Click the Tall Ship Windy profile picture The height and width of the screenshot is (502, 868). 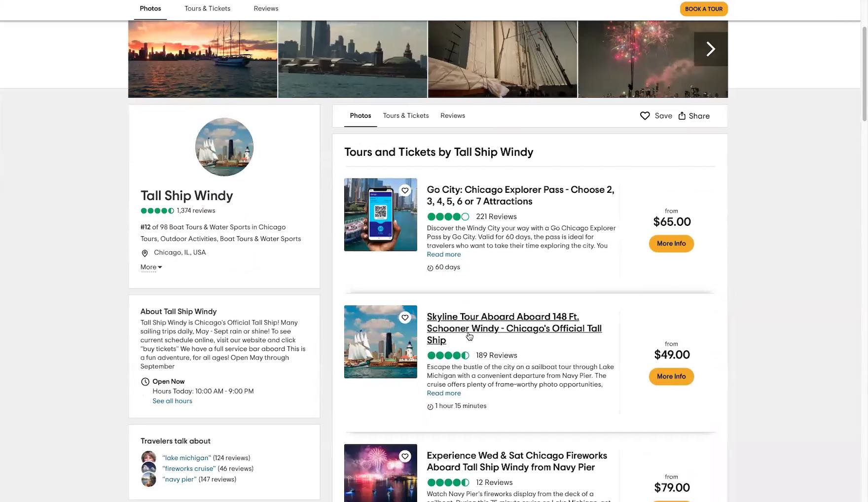(224, 147)
